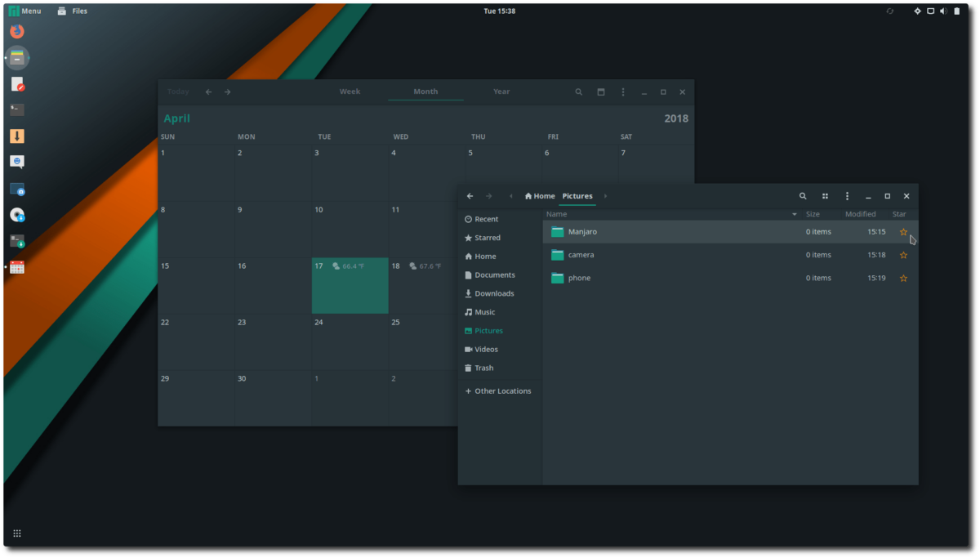Search events in the calendar app
The height and width of the screenshot is (558, 980).
click(x=579, y=92)
